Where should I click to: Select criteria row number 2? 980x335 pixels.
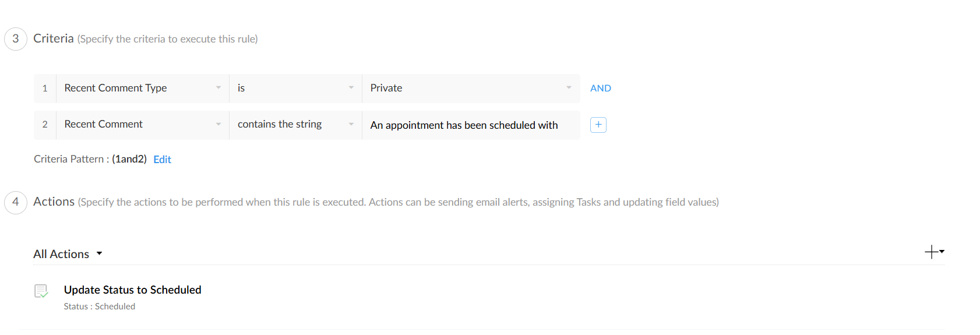coord(45,125)
